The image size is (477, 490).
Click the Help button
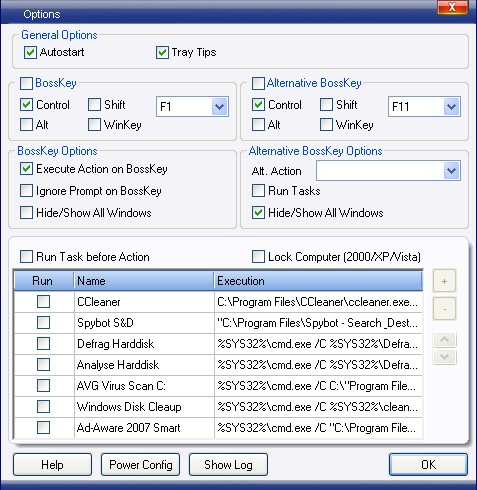(52, 464)
